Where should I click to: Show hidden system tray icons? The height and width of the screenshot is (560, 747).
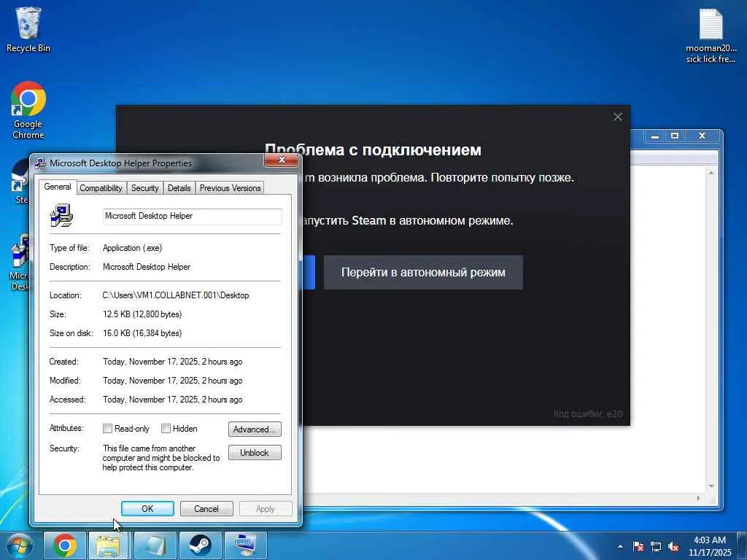[620, 546]
